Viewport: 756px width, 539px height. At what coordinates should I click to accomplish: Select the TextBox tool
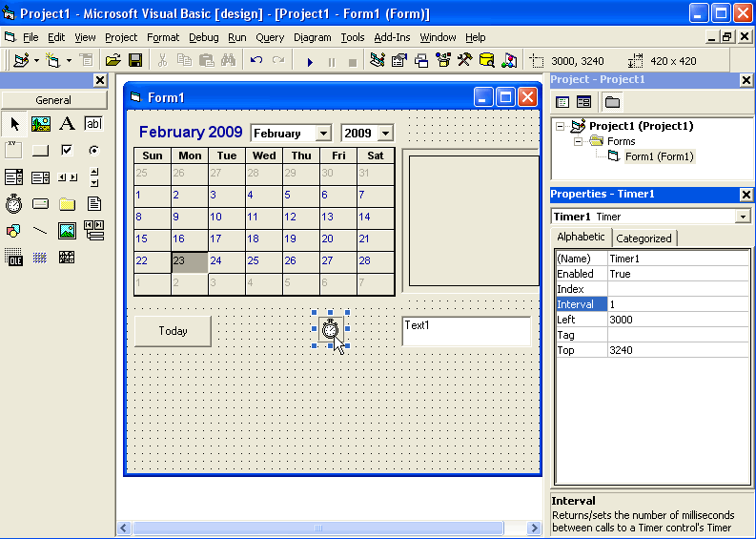click(x=93, y=124)
